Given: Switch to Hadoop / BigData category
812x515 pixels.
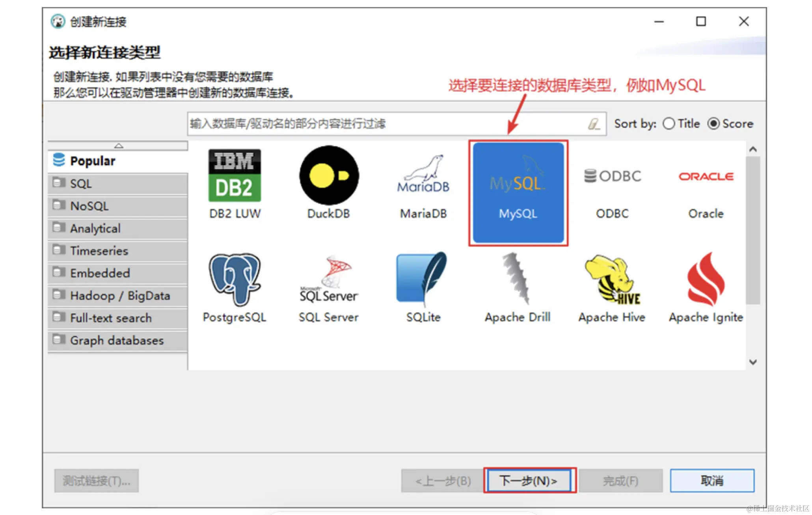Looking at the screenshot, I should (x=118, y=296).
